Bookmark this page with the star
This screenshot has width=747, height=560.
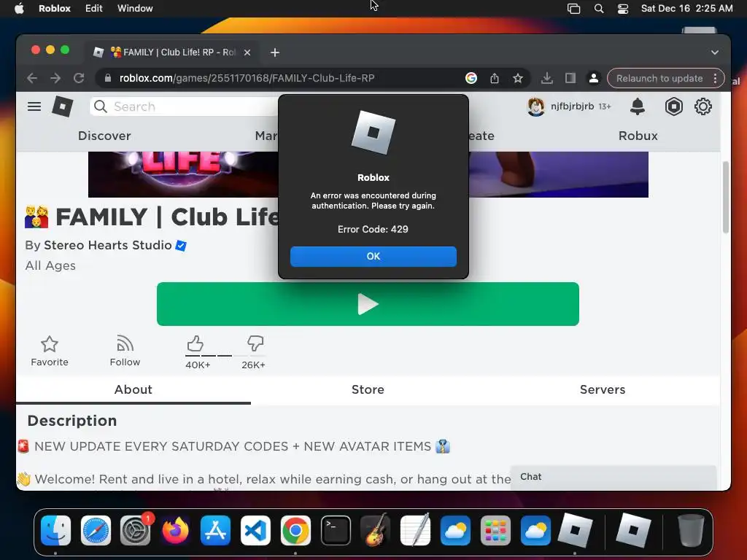518,78
